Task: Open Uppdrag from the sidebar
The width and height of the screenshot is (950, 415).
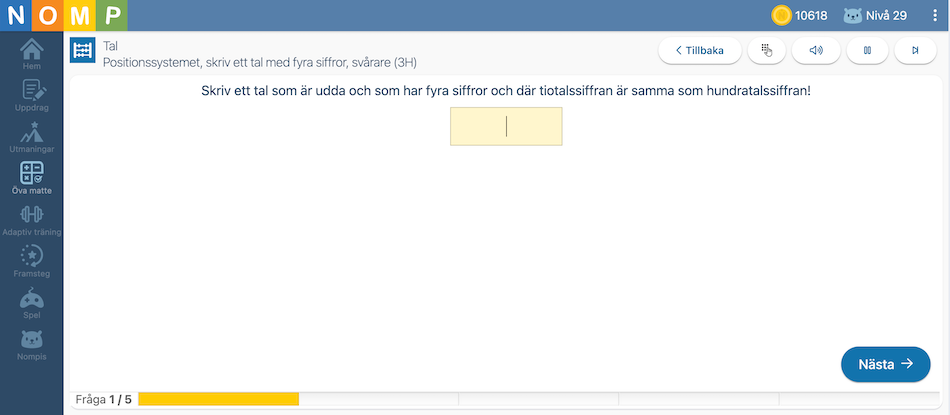Action: 32,95
